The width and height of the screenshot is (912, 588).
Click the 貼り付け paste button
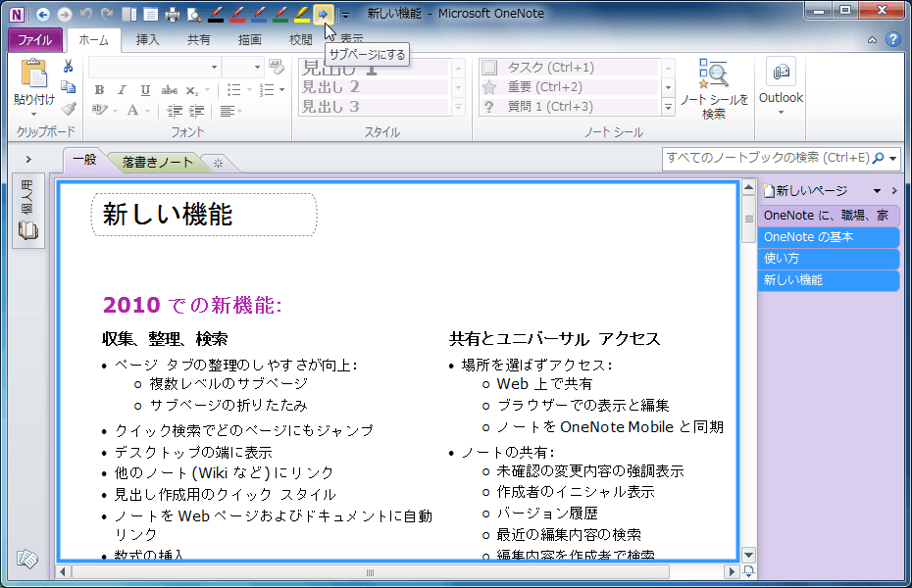[x=34, y=88]
